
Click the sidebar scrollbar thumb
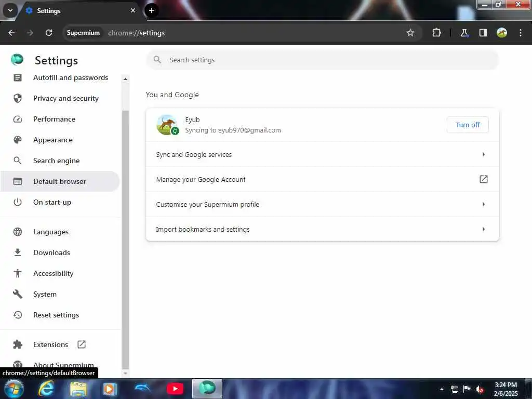coord(126,239)
